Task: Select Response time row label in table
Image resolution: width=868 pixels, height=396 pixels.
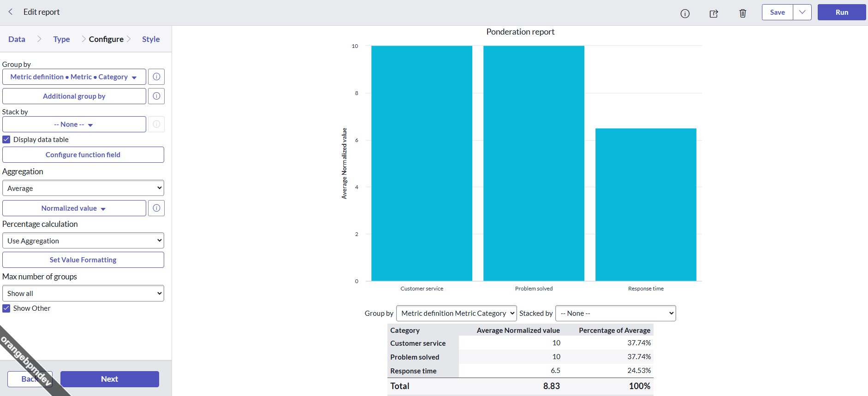Action: (x=413, y=371)
